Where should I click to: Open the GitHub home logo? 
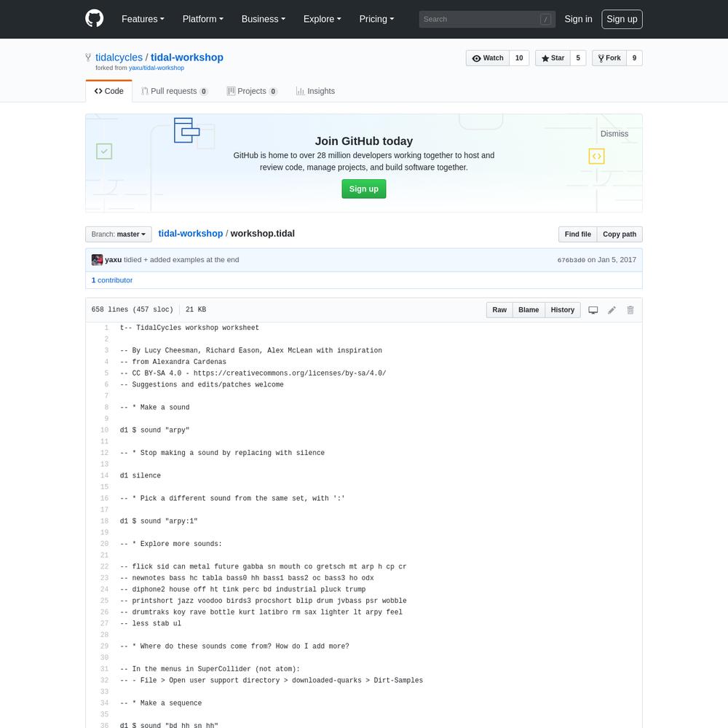pyautogui.click(x=94, y=19)
